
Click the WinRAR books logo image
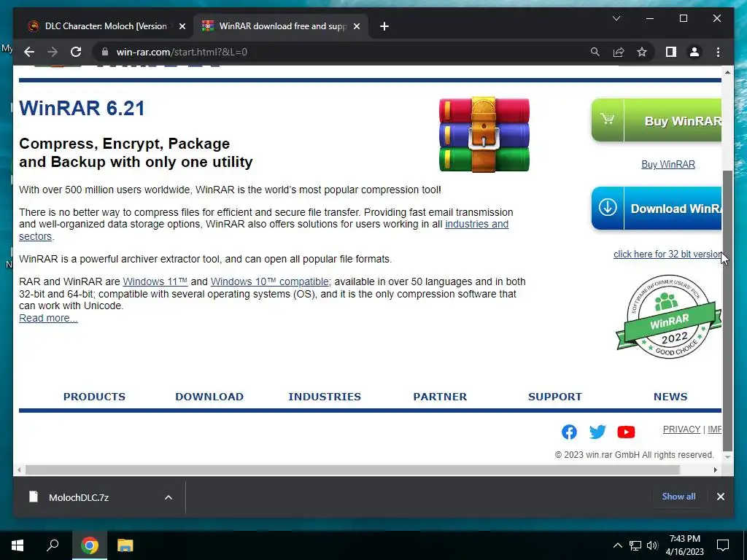pyautogui.click(x=484, y=135)
